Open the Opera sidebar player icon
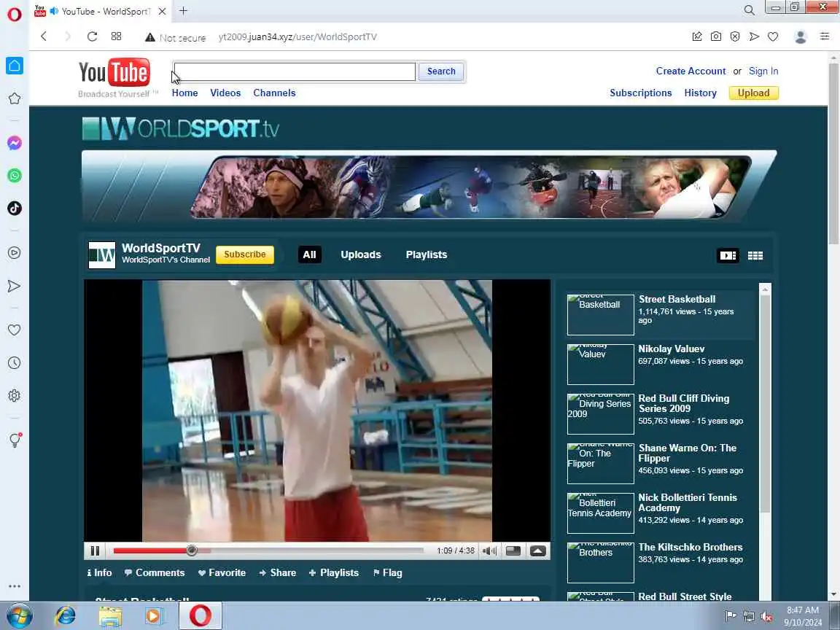 [x=15, y=253]
